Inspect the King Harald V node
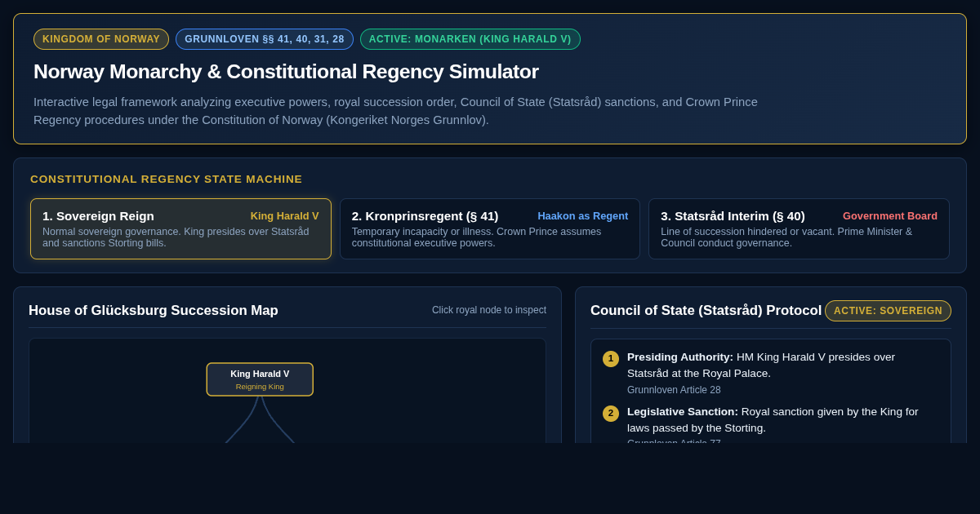 (x=260, y=379)
